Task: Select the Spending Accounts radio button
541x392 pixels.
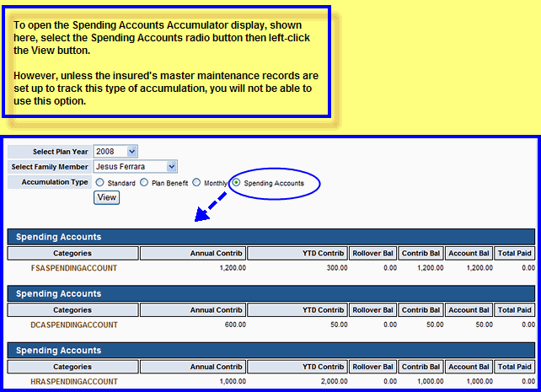Action: pyautogui.click(x=236, y=182)
